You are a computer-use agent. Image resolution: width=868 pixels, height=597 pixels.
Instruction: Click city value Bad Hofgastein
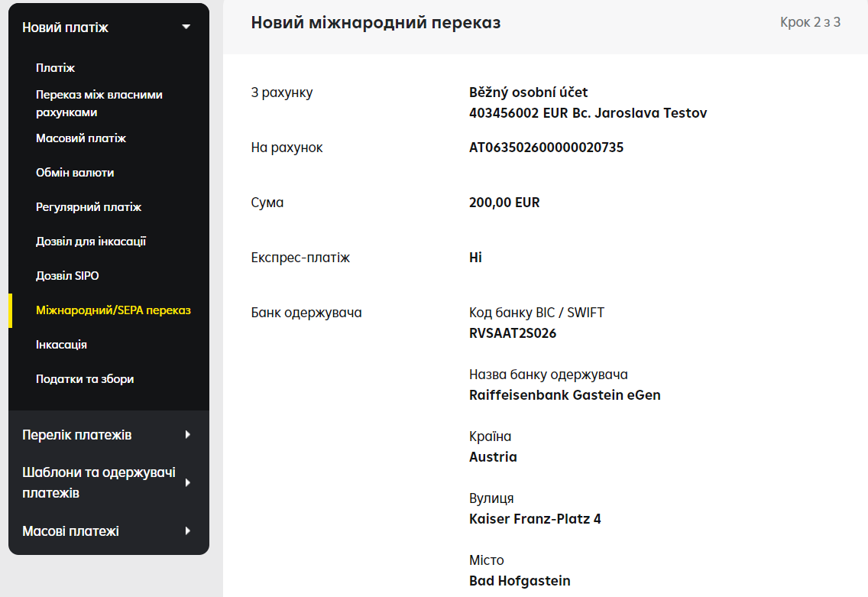520,581
